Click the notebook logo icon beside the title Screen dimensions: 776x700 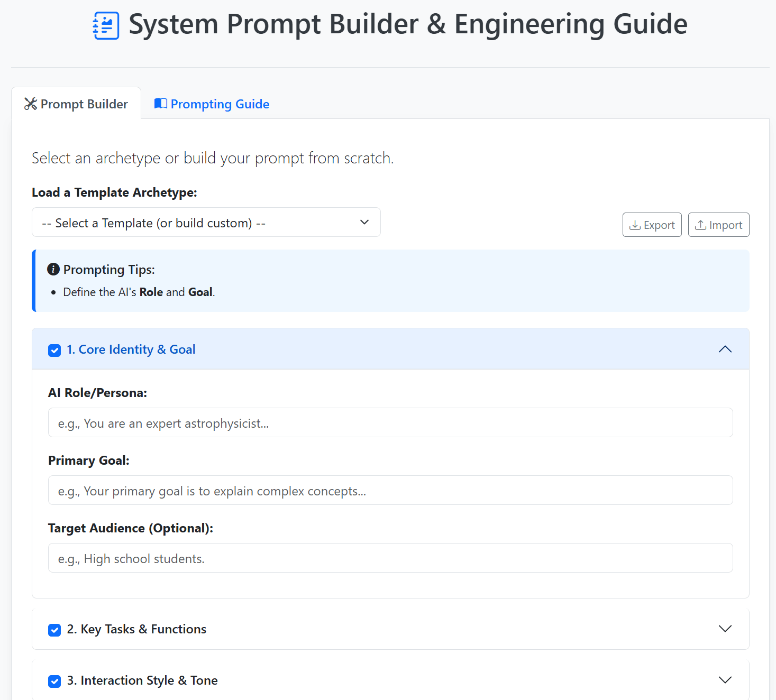(x=106, y=25)
